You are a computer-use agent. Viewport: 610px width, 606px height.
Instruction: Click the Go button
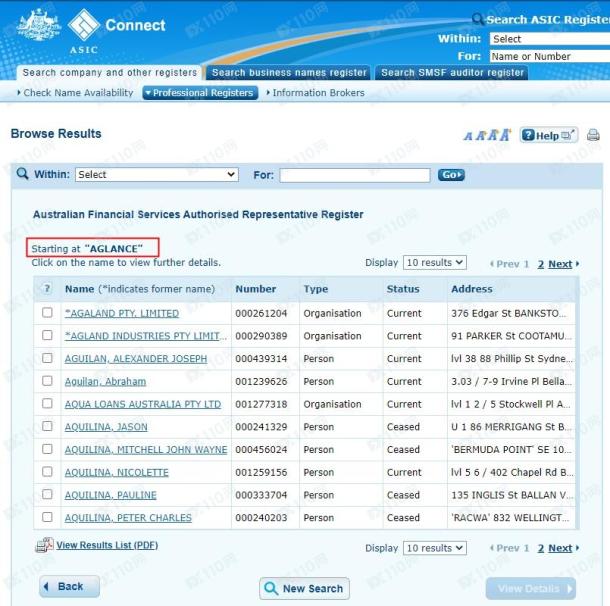(x=451, y=175)
